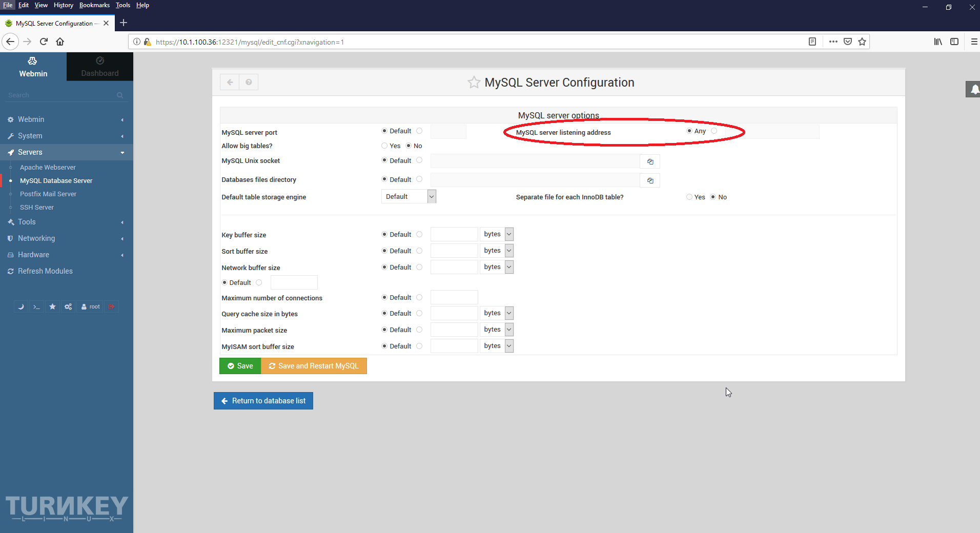
Task: Click Return to database list
Action: click(263, 401)
